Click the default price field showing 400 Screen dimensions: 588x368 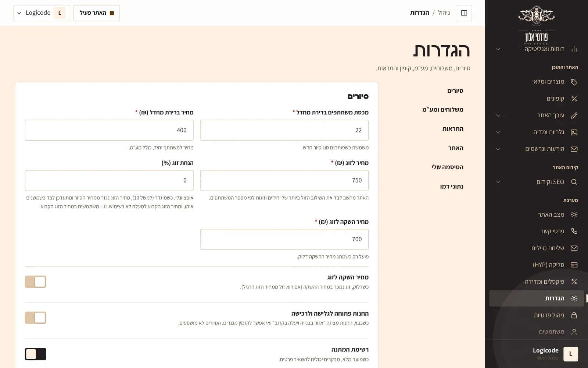tap(109, 130)
